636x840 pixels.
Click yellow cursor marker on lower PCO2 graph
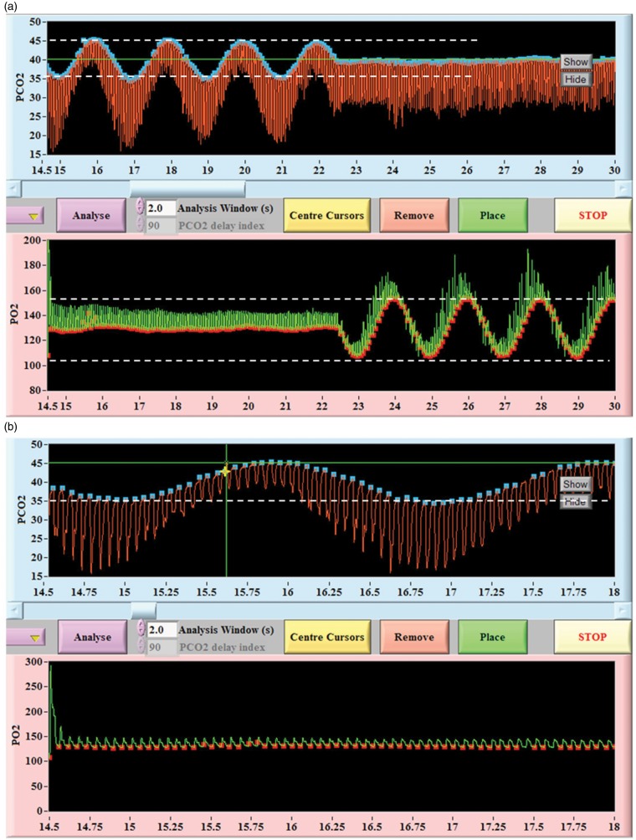pos(225,471)
